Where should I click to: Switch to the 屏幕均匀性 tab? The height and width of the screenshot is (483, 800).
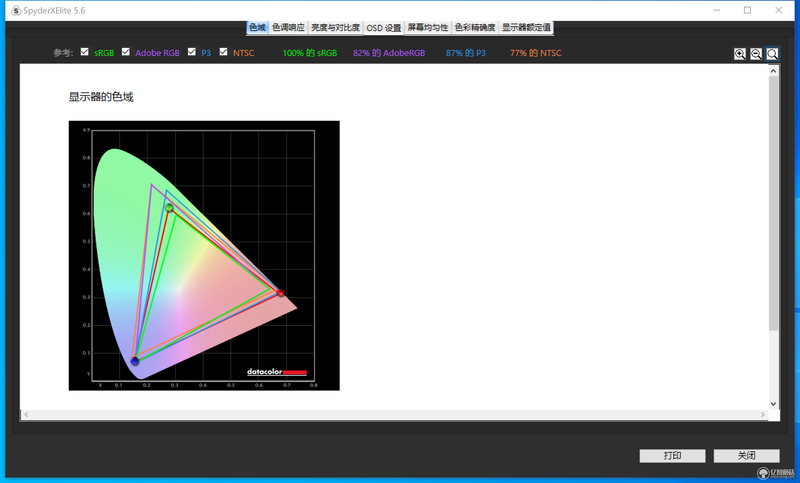pos(428,28)
